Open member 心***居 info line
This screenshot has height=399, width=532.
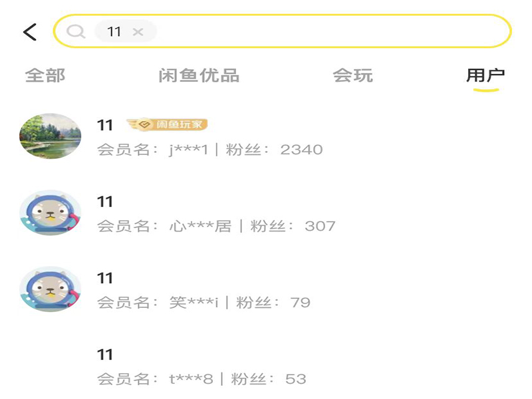click(x=216, y=226)
